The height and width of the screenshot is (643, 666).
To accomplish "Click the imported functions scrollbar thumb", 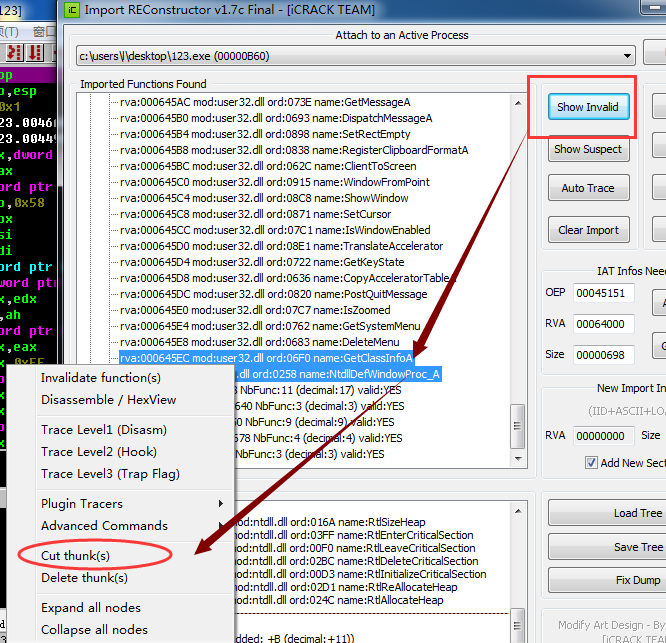I will [x=517, y=426].
